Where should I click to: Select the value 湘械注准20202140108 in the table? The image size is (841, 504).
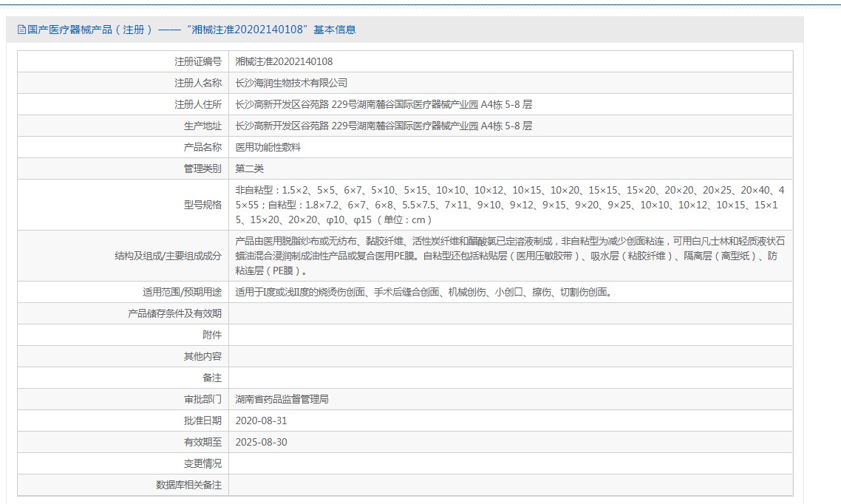(284, 61)
